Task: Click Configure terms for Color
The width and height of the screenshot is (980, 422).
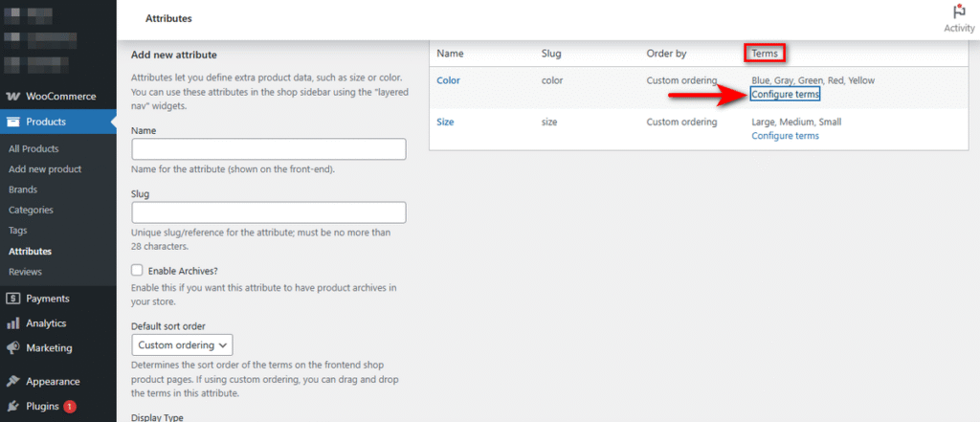Action: click(x=785, y=95)
